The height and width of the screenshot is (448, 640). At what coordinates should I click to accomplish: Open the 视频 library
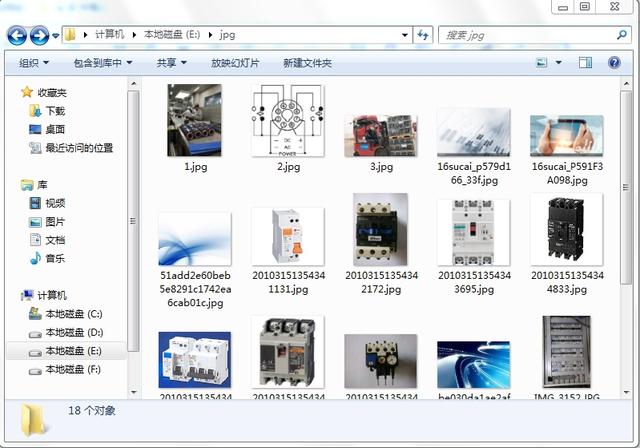click(x=55, y=203)
